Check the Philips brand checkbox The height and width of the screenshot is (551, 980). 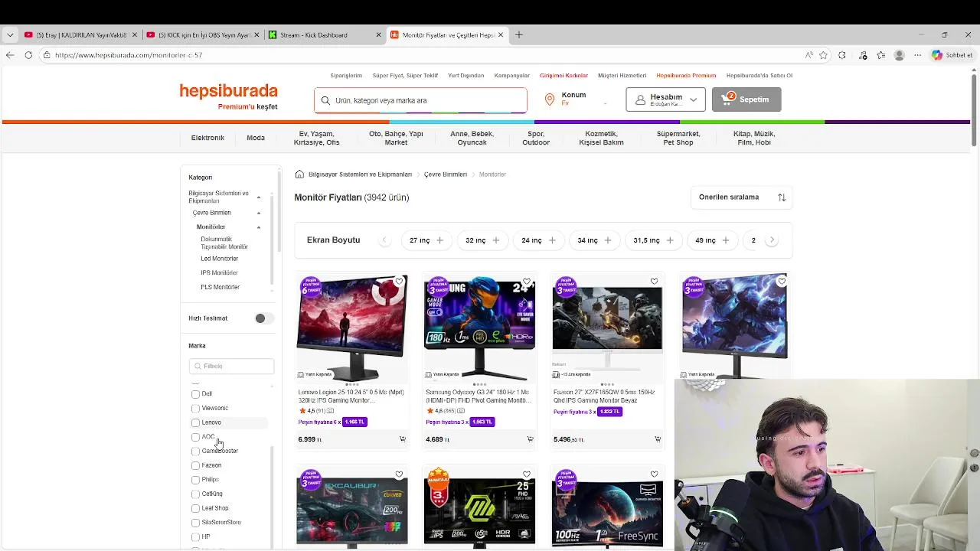point(195,480)
